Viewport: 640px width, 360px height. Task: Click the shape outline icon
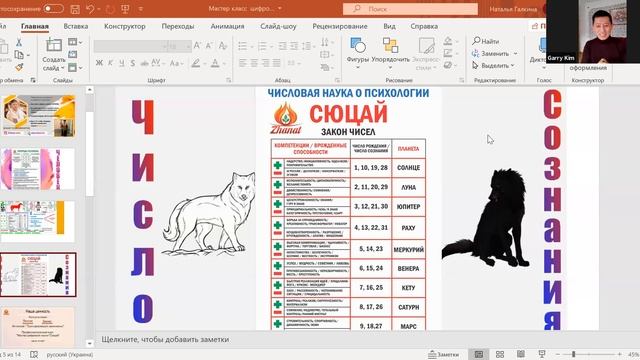(448, 53)
